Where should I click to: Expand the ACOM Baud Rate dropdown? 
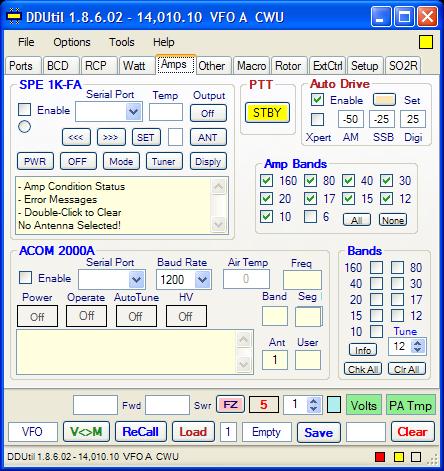[203, 279]
